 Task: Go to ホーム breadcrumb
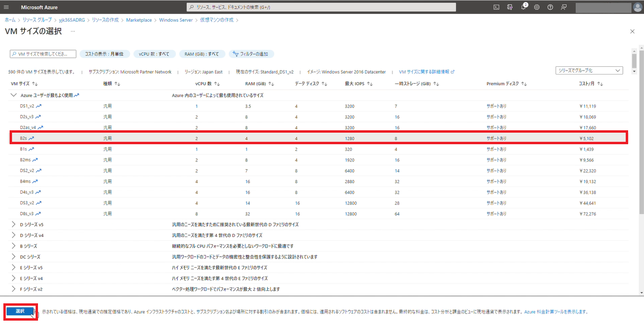pos(10,20)
